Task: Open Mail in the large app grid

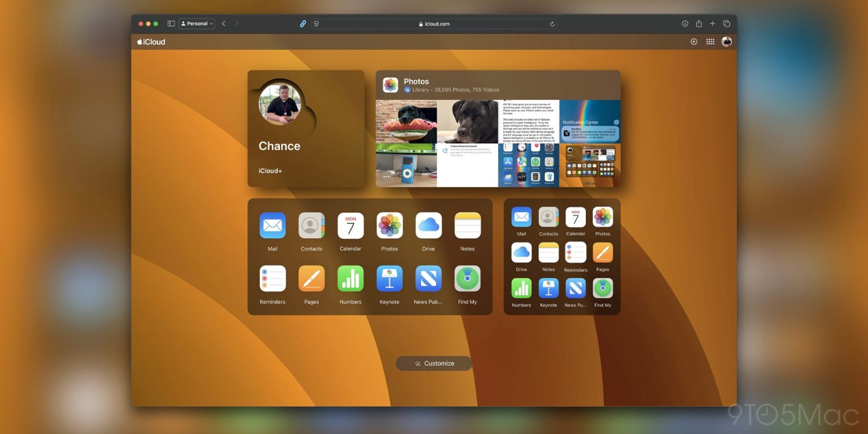Action: tap(272, 226)
